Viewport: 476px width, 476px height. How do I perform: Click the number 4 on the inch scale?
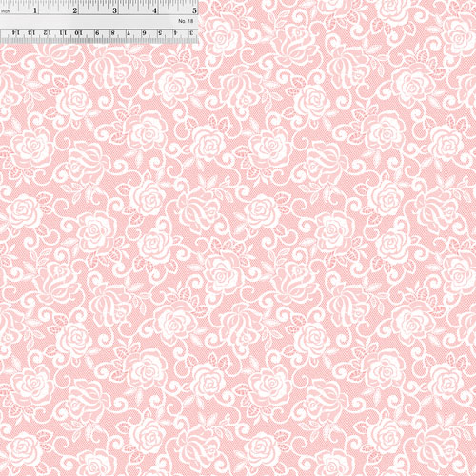[154, 10]
